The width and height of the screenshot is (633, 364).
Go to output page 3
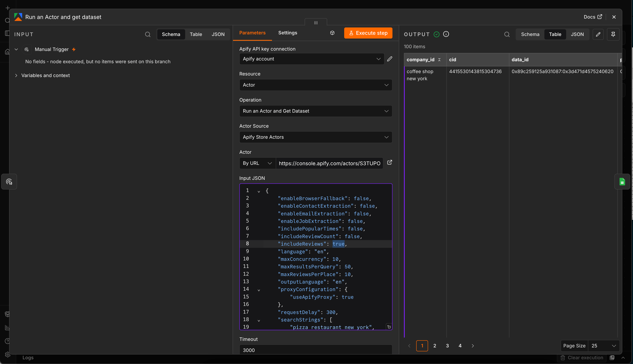(x=447, y=346)
